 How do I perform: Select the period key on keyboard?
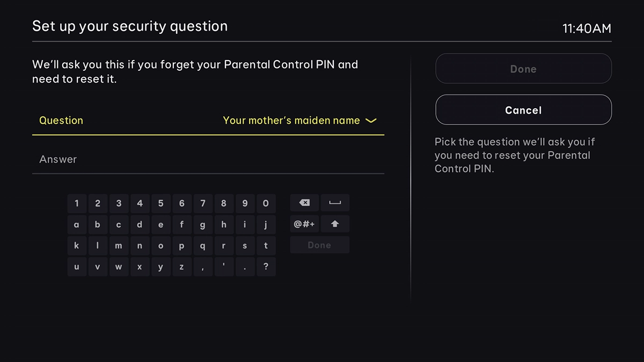click(245, 267)
